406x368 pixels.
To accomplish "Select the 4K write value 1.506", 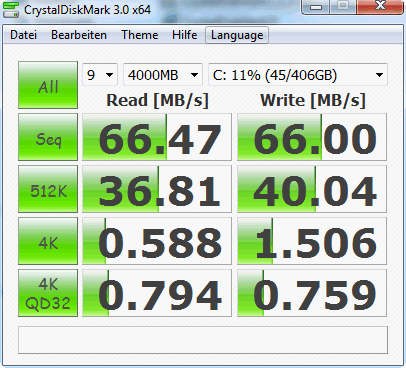I will click(312, 241).
